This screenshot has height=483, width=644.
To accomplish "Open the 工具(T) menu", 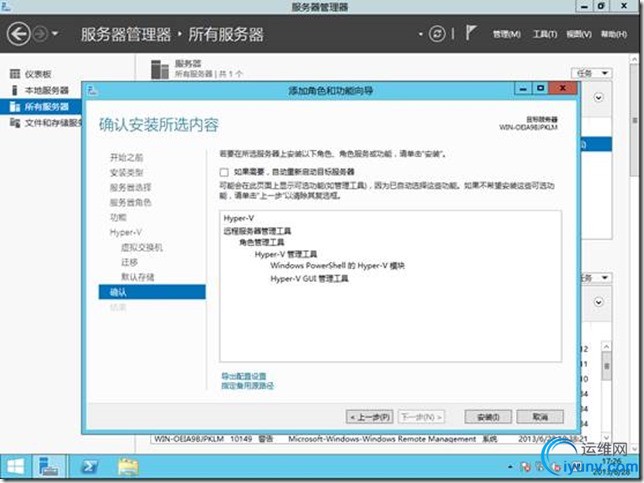I will (x=545, y=34).
